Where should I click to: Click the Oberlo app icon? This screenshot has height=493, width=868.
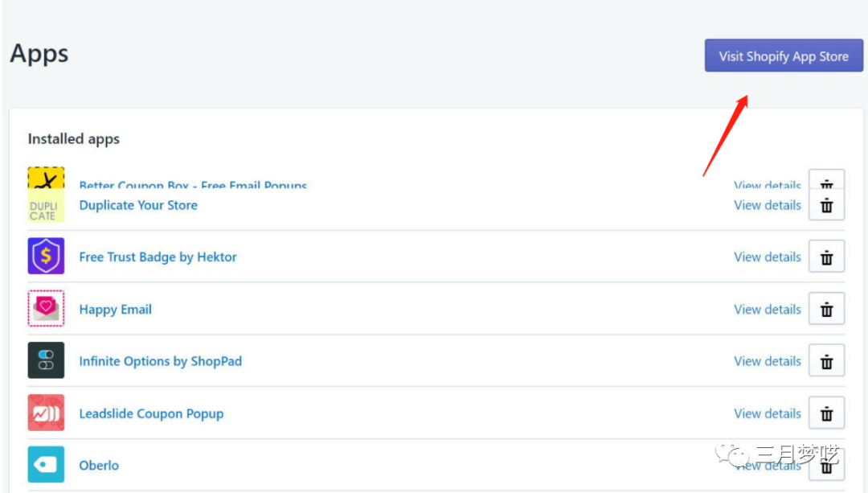click(46, 465)
